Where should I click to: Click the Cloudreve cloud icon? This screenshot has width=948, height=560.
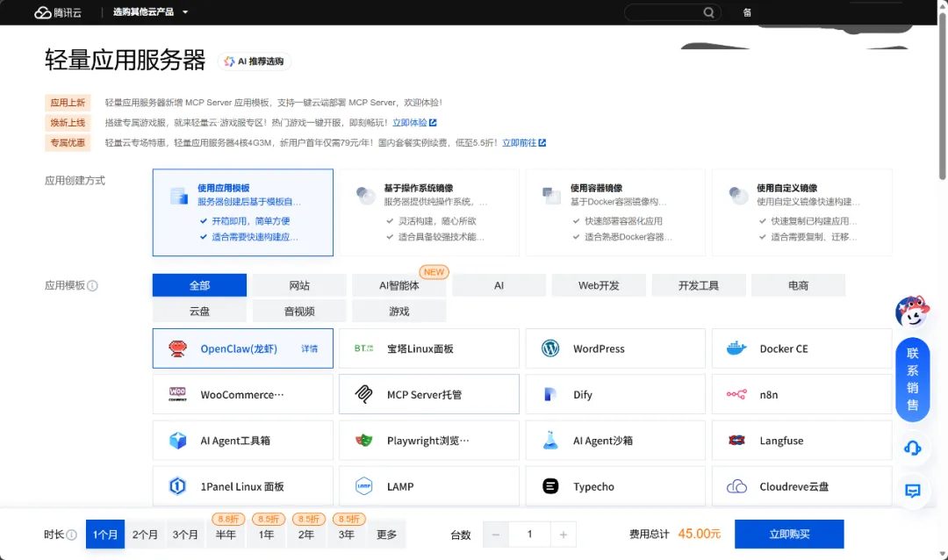[736, 486]
